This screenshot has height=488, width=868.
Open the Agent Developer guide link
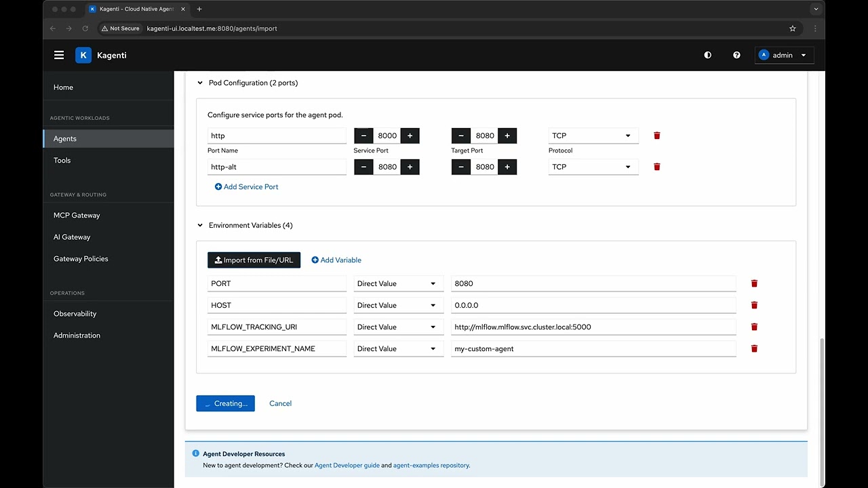click(347, 466)
